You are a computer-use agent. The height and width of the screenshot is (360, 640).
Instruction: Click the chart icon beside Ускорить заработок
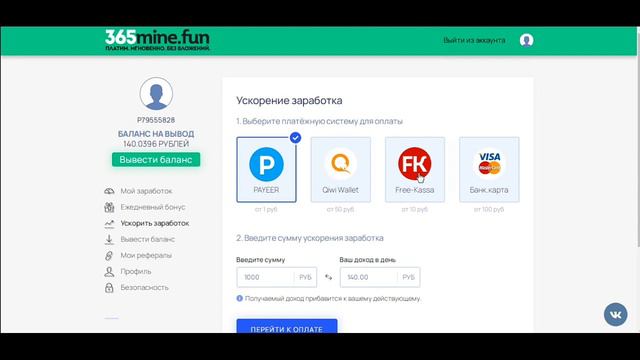point(109,223)
